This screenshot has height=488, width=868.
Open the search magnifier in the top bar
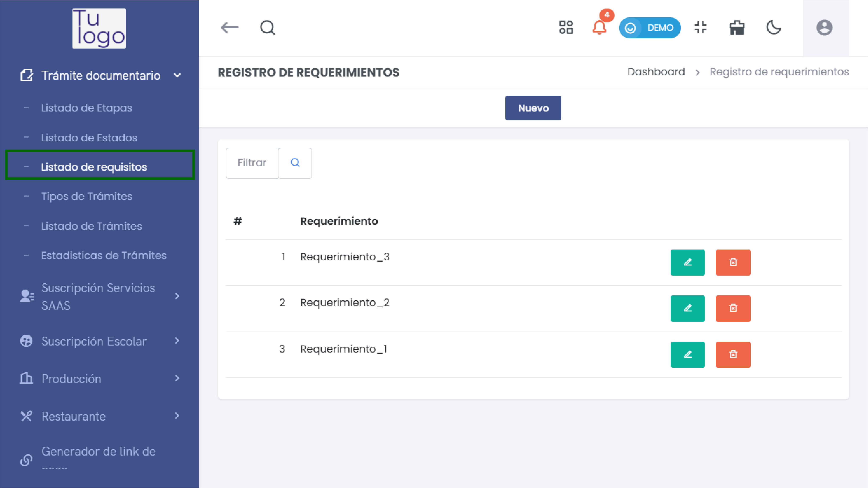point(267,28)
